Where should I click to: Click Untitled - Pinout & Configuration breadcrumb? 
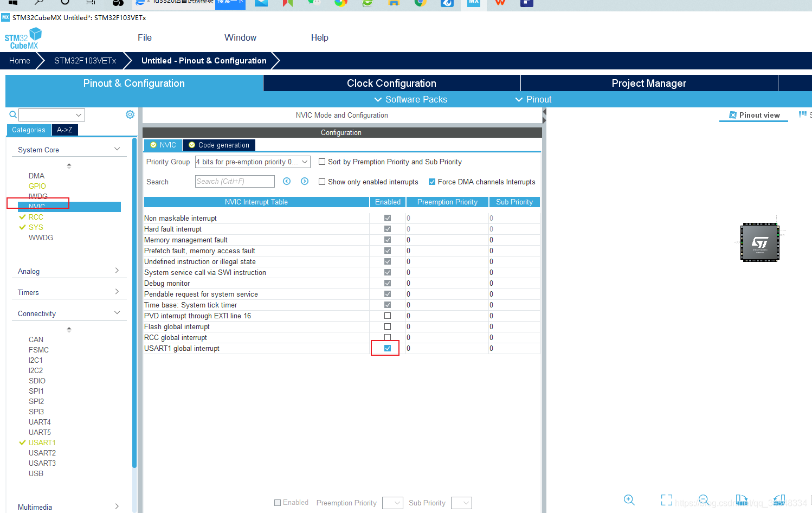pyautogui.click(x=204, y=61)
